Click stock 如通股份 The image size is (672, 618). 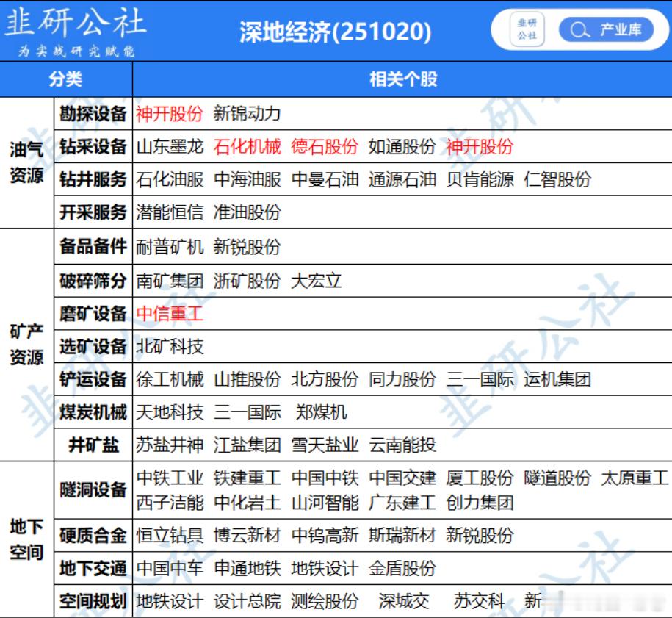coord(402,147)
